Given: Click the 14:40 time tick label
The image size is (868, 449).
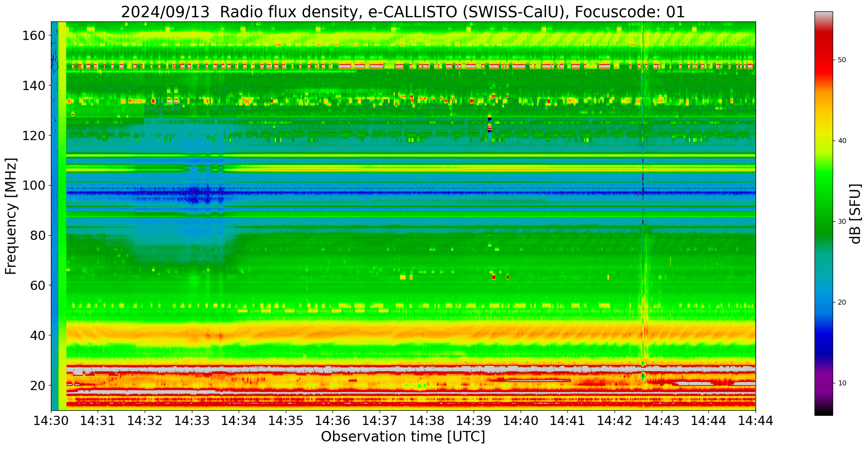Looking at the screenshot, I should coord(521,420).
